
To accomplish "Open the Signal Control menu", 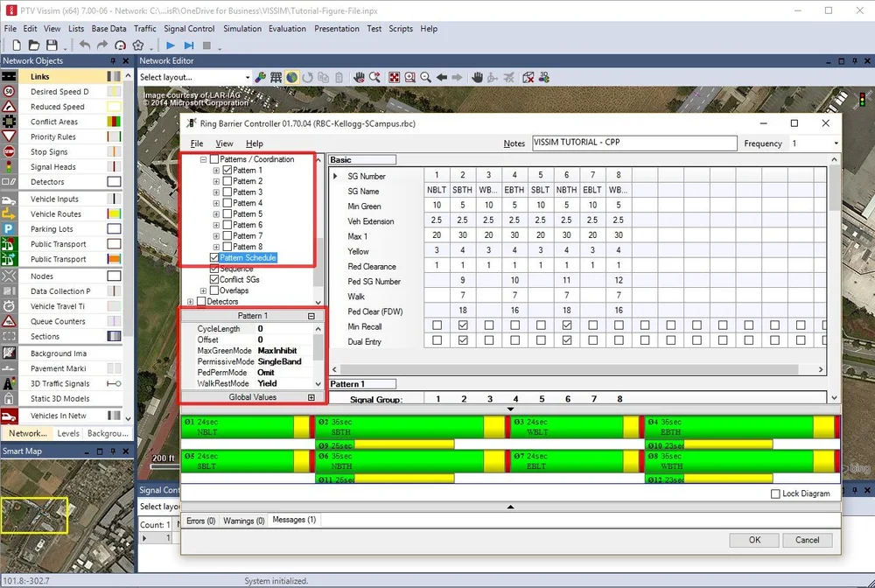I will 189,28.
